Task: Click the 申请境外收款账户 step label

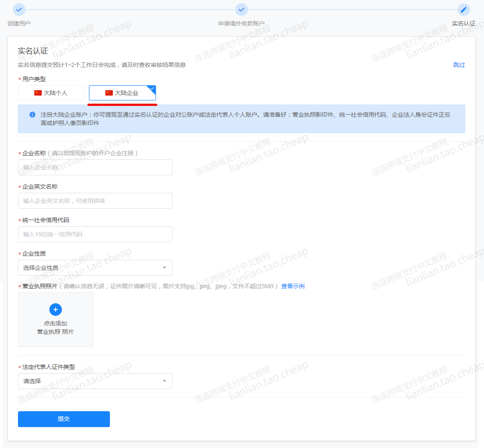Action: (242, 23)
